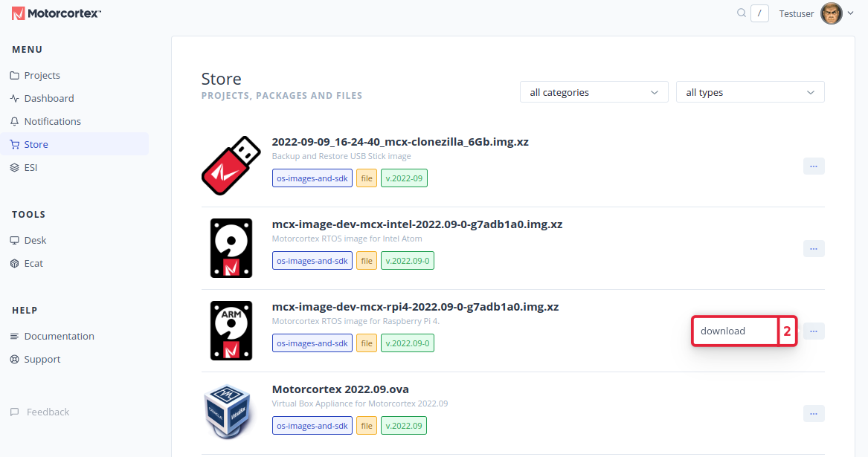The image size is (868, 457).
Task: Click "Virtual Box Appliance for Motorcortex 2022.09" text
Action: (360, 403)
